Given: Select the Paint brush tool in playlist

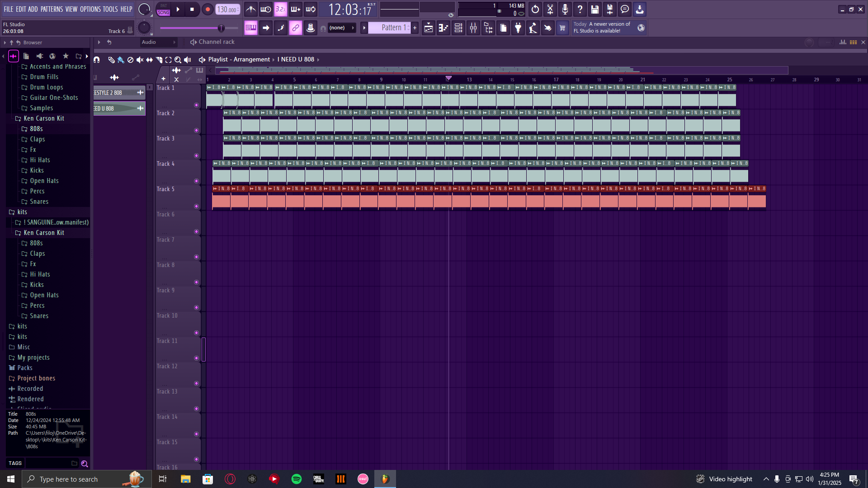Looking at the screenshot, I should pyautogui.click(x=121, y=60).
